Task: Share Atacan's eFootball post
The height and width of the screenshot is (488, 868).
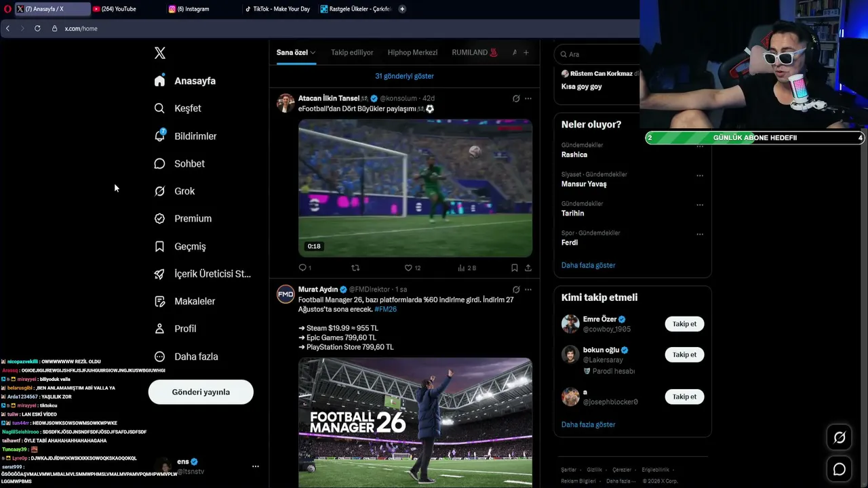Action: click(x=528, y=268)
